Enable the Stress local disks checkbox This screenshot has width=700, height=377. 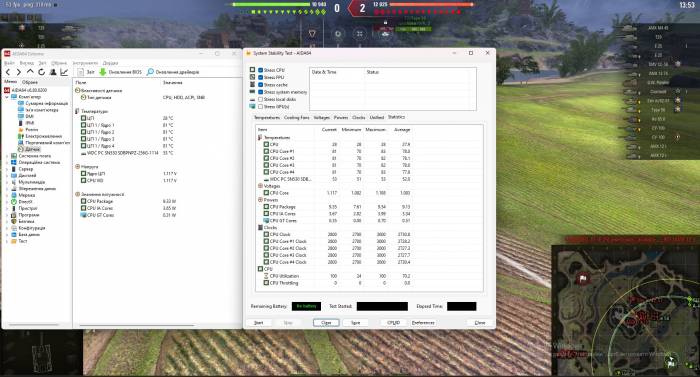pyautogui.click(x=260, y=99)
